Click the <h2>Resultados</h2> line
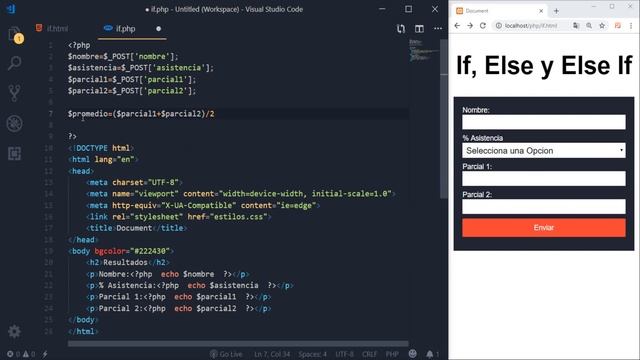This screenshot has width=640, height=360. click(128, 262)
